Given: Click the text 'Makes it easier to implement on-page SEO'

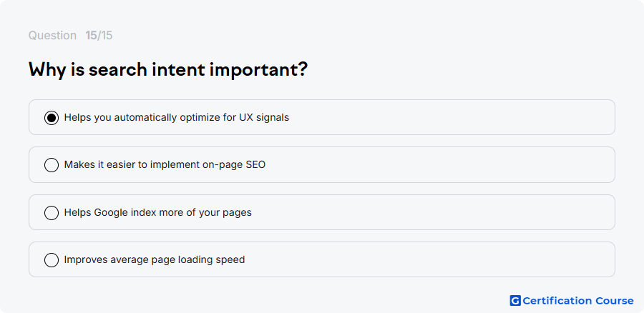Looking at the screenshot, I should 165,165.
